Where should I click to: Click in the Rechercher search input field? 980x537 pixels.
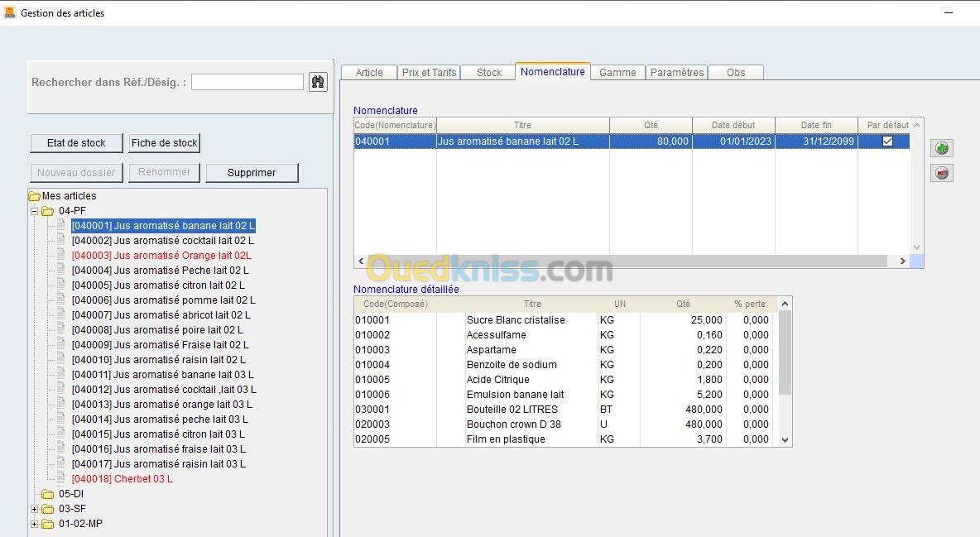click(x=247, y=82)
